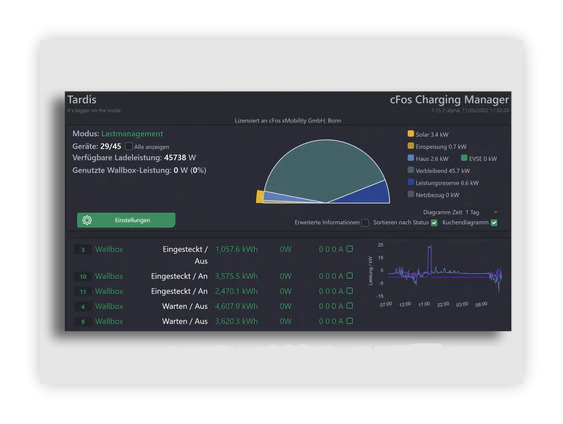Click the square icon in Wallbox 3 row
Screen dimensions: 563x424
coord(350,249)
